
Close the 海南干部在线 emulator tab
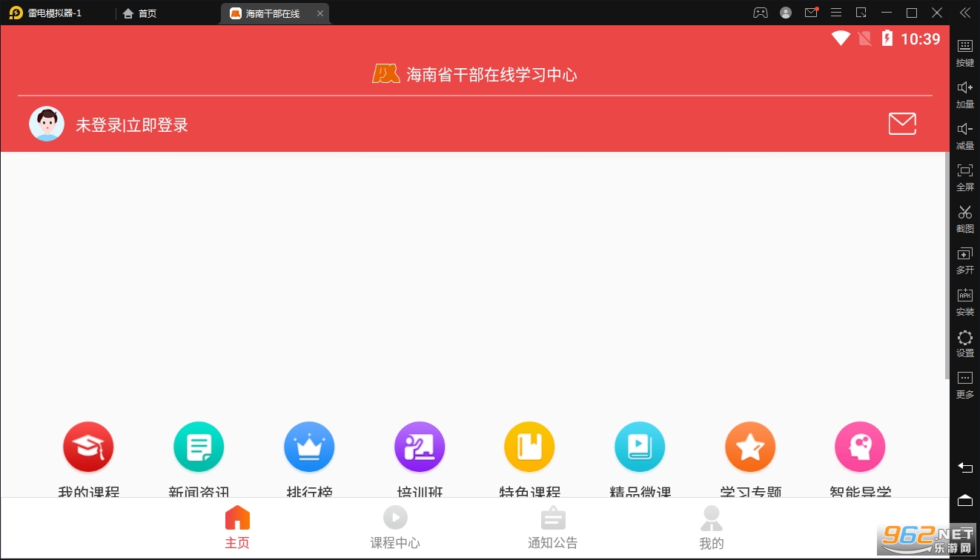(320, 13)
